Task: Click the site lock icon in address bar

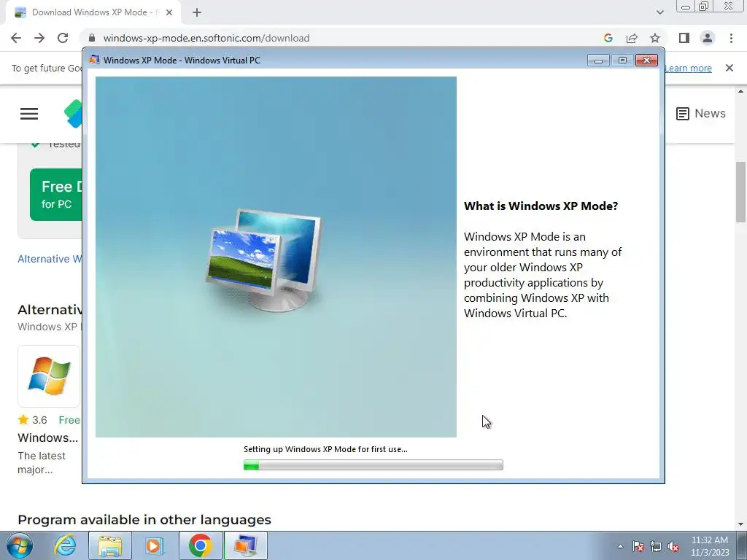Action: pos(92,38)
